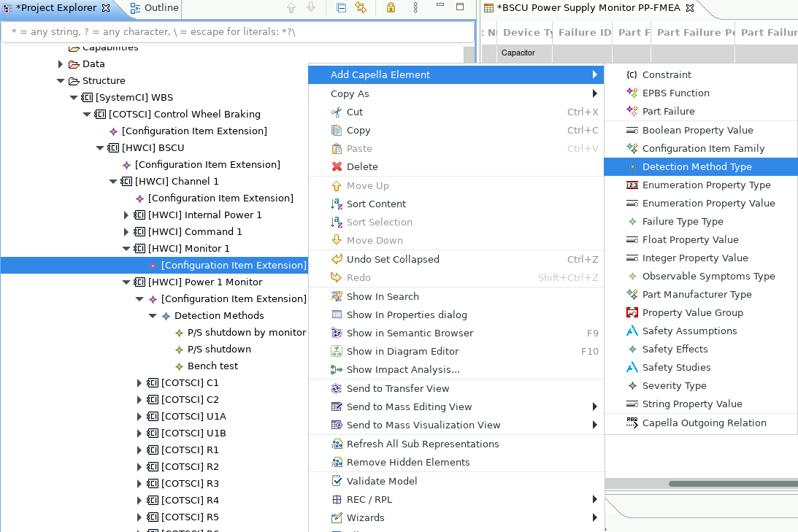The image size is (798, 532).
Task: Open the Copy As submenu
Action: (x=456, y=93)
